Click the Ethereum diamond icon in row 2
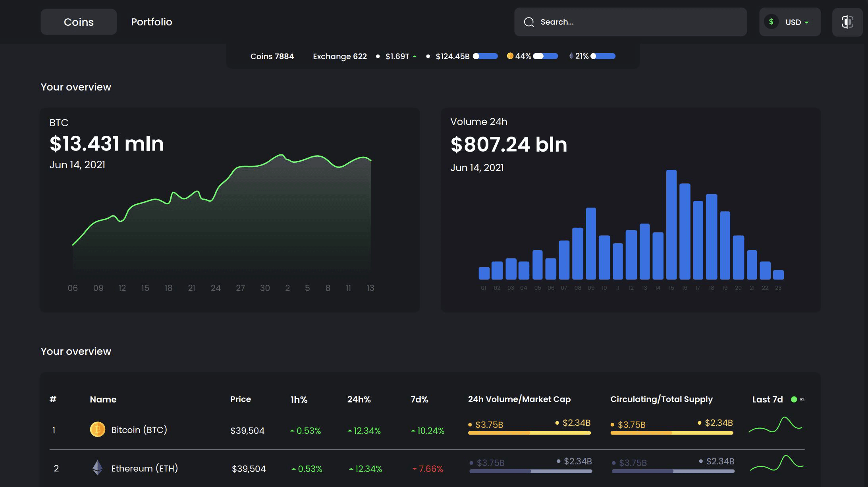Screen dimensions: 868x487 click(97, 468)
